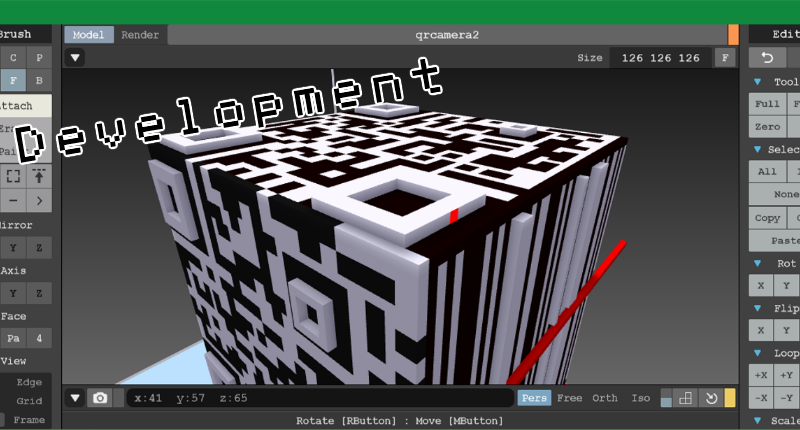Switch camera to Orthographic mode

pos(604,398)
